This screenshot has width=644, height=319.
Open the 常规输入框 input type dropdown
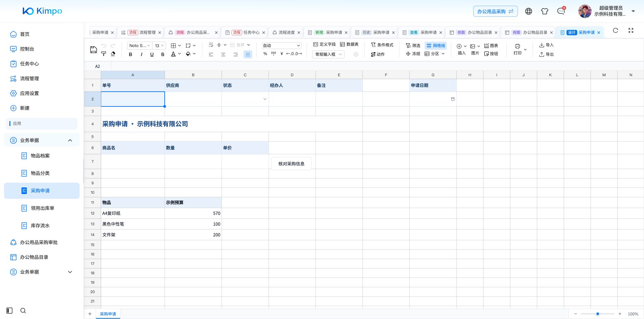point(328,54)
